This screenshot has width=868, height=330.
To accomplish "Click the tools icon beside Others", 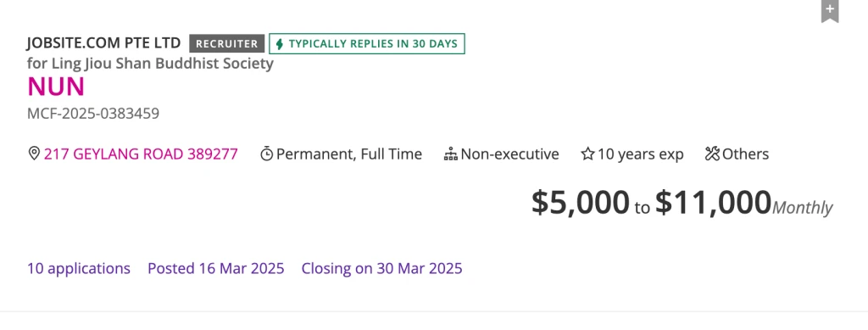I will (712, 154).
